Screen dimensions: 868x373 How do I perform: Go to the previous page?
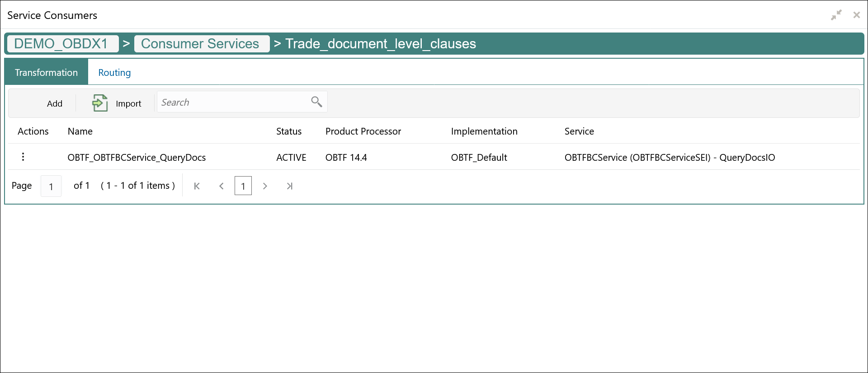pos(222,186)
